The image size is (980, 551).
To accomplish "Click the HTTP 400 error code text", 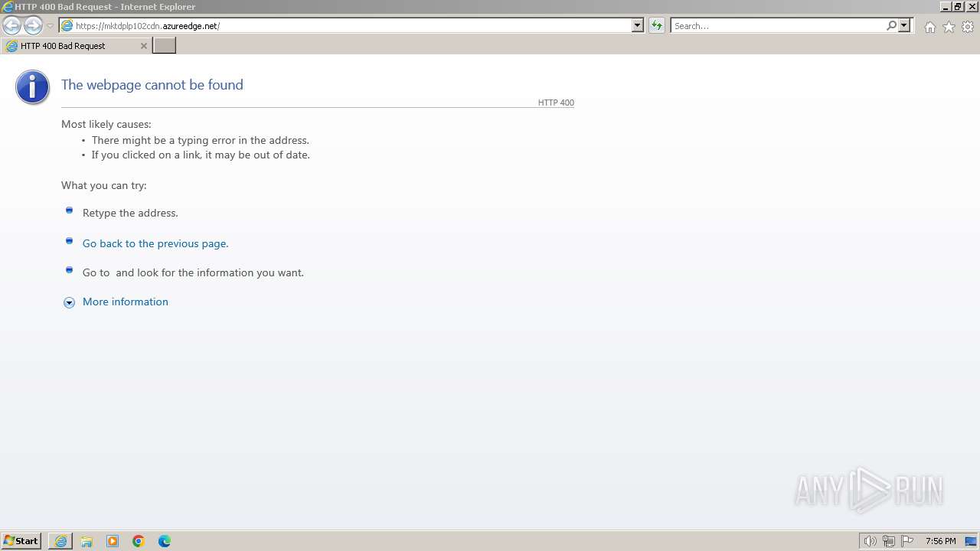I will (556, 103).
